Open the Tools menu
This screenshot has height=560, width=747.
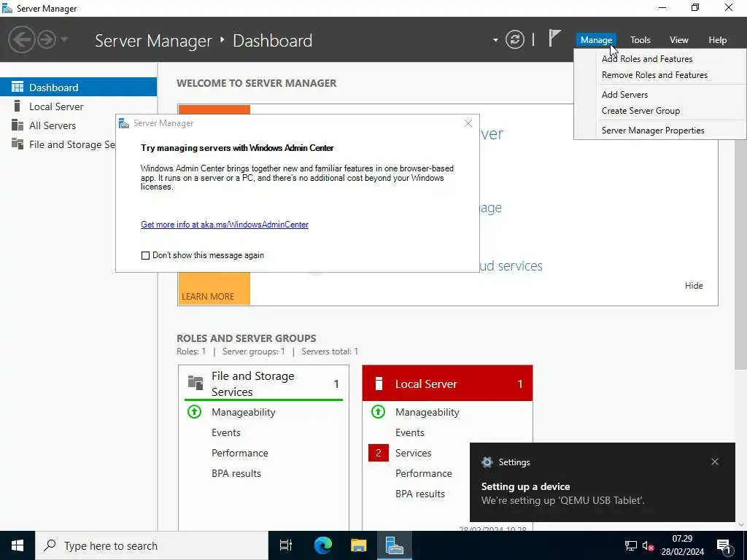tap(640, 40)
